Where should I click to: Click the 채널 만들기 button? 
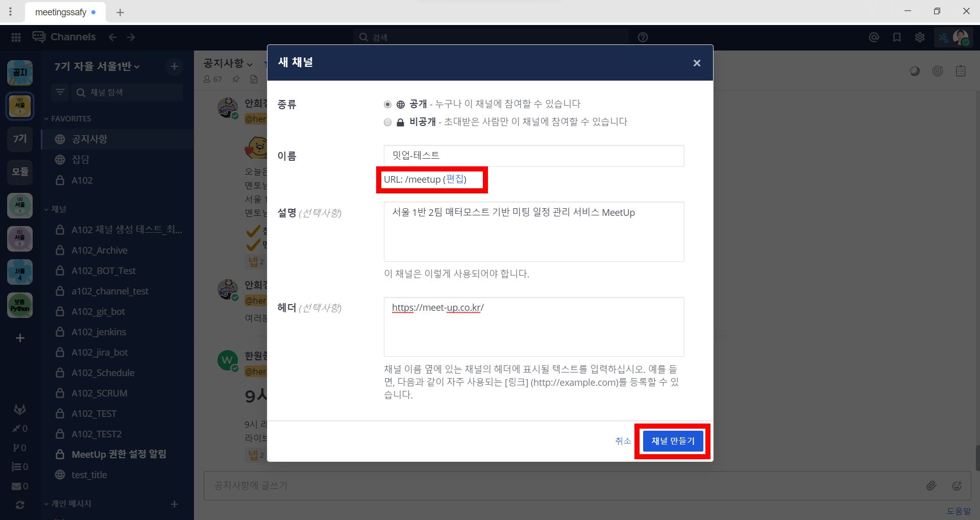[673, 441]
